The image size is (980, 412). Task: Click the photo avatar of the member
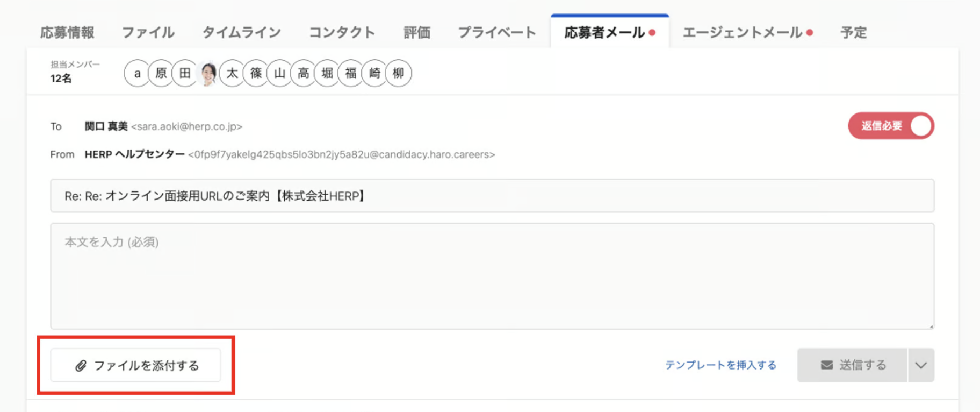(208, 73)
